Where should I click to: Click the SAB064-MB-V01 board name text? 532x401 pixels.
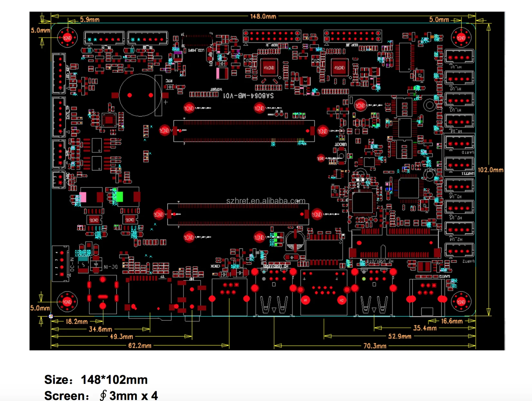tap(248, 96)
